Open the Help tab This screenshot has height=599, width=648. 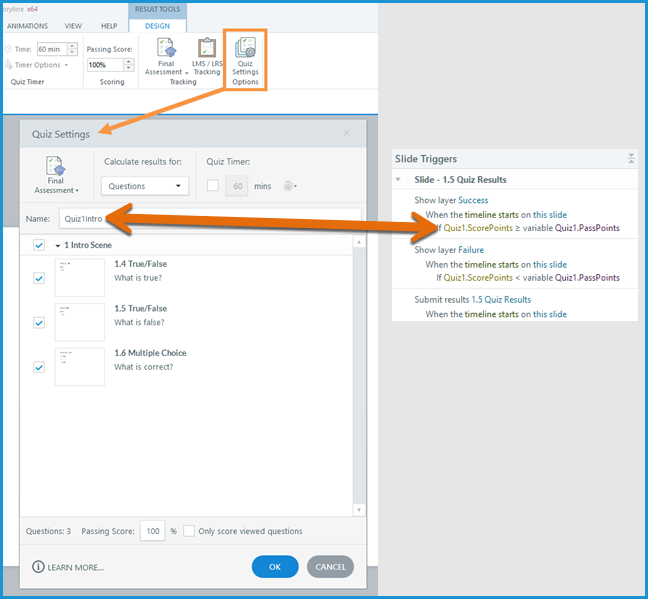(x=109, y=26)
